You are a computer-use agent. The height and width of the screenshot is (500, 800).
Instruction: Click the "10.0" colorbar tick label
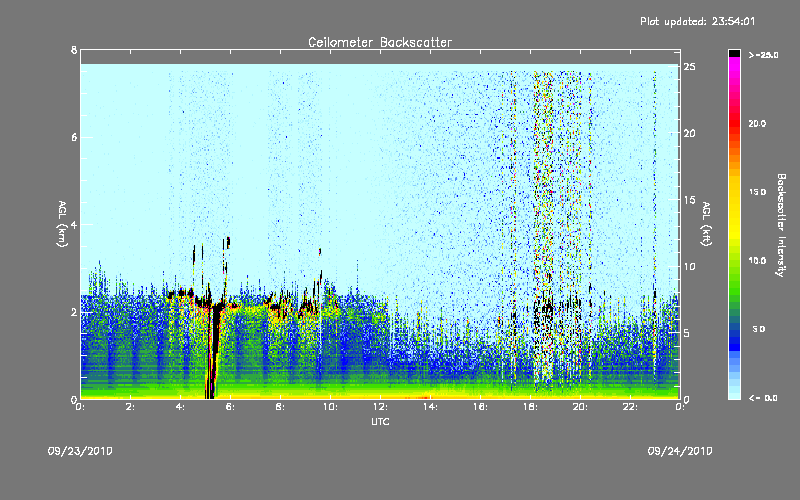(758, 260)
